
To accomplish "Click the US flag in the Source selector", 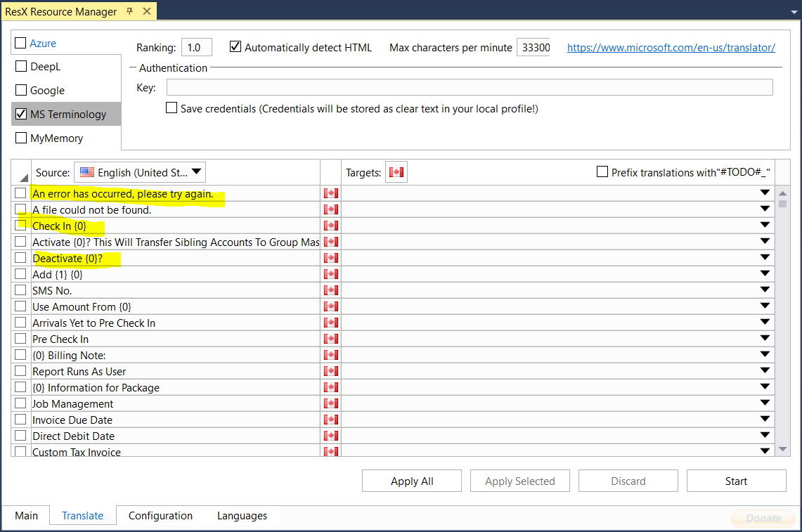I will tap(87, 171).
